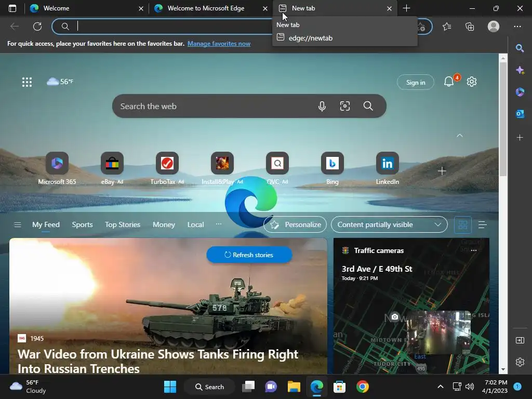532x399 pixels.
Task: Click the sidebar plus to customize
Action: [520, 137]
